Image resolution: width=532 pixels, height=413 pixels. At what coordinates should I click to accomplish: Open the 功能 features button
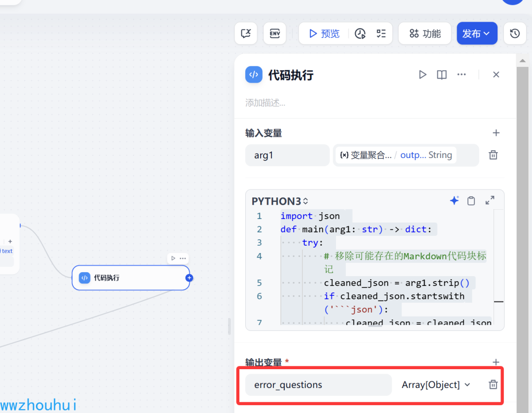[425, 33]
